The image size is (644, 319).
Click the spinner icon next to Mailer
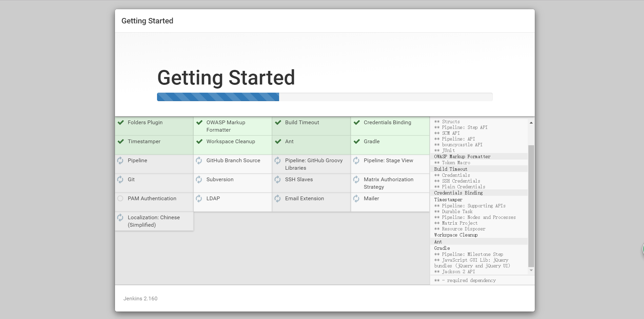coord(356,199)
